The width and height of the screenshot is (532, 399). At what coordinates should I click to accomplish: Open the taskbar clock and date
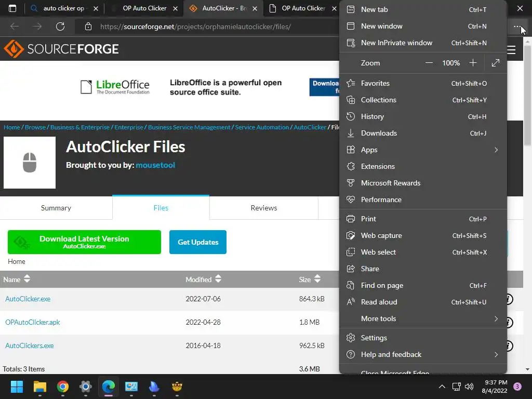pos(495,387)
